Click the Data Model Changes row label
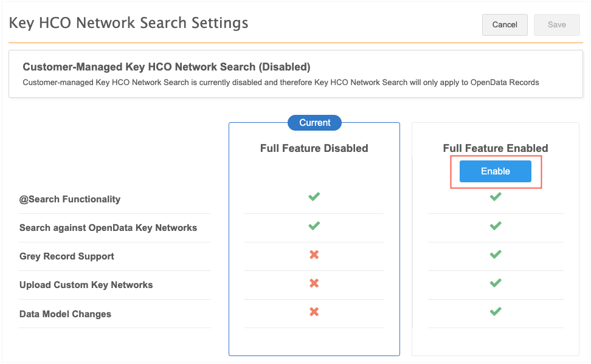Screen dimensions: 591x364 (65, 314)
